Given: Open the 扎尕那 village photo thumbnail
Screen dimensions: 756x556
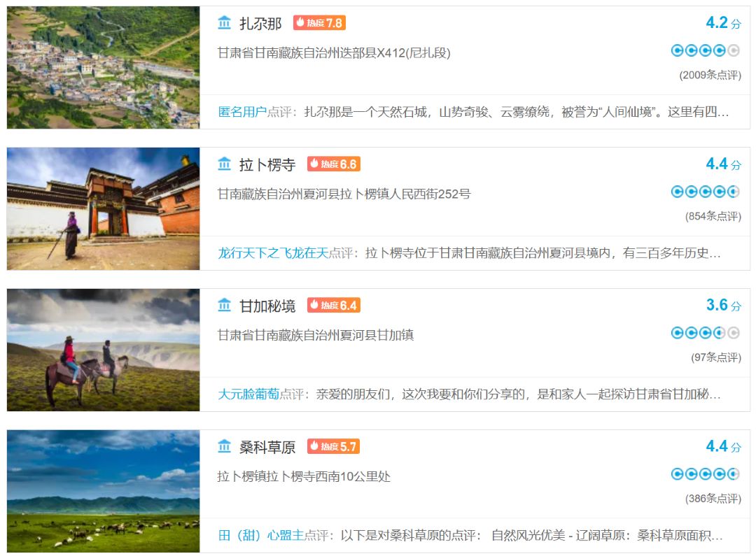Looking at the screenshot, I should pos(103,67).
